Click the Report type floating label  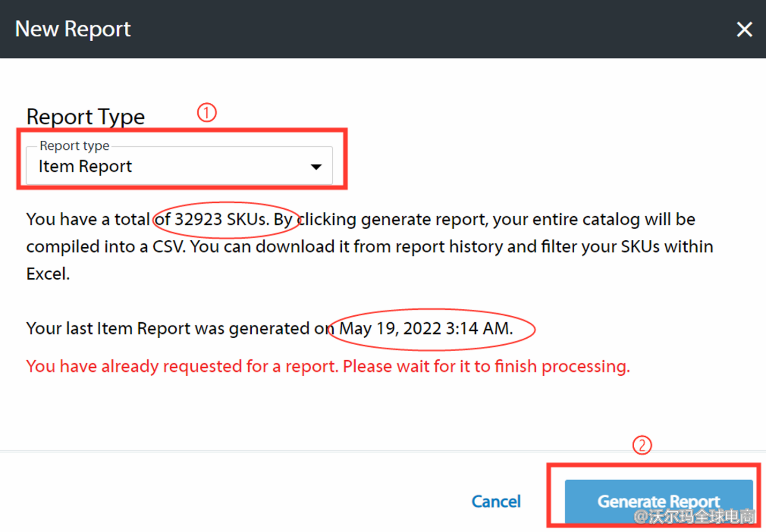tap(74, 146)
